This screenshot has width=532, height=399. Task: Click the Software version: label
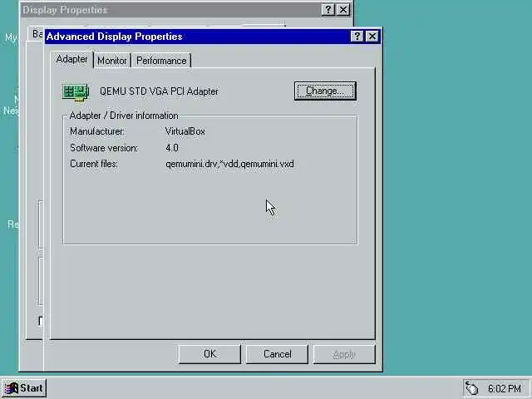(x=104, y=148)
